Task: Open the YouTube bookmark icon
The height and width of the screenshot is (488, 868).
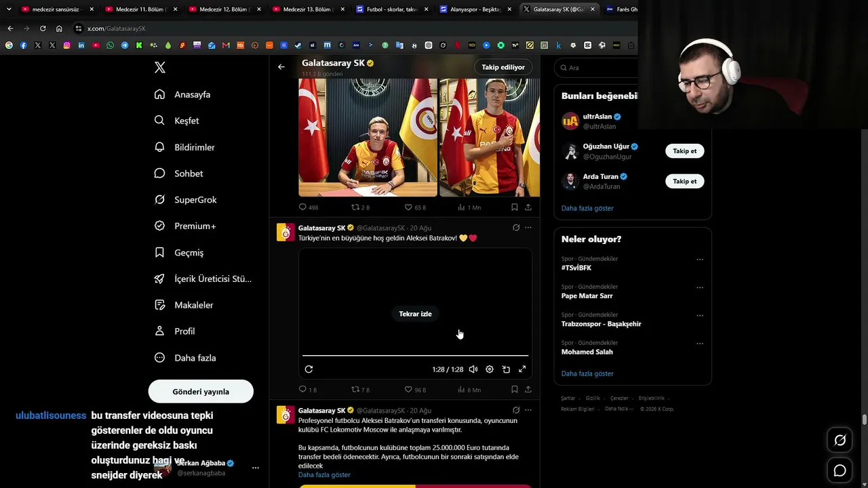Action: click(96, 45)
